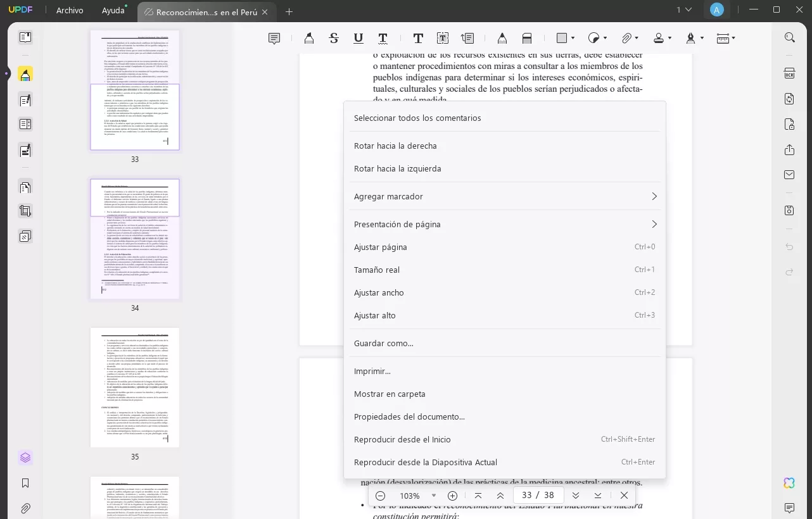The height and width of the screenshot is (519, 812).
Task: Select the underline tool
Action: point(358,39)
